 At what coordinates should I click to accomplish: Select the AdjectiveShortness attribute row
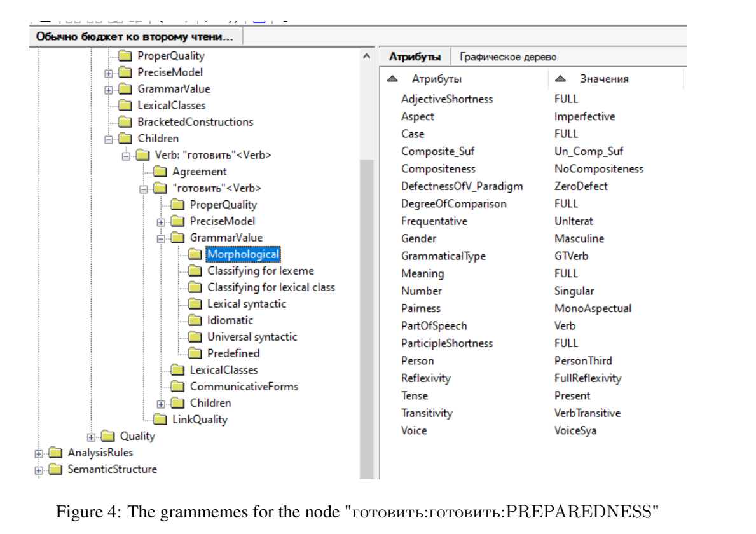447,99
